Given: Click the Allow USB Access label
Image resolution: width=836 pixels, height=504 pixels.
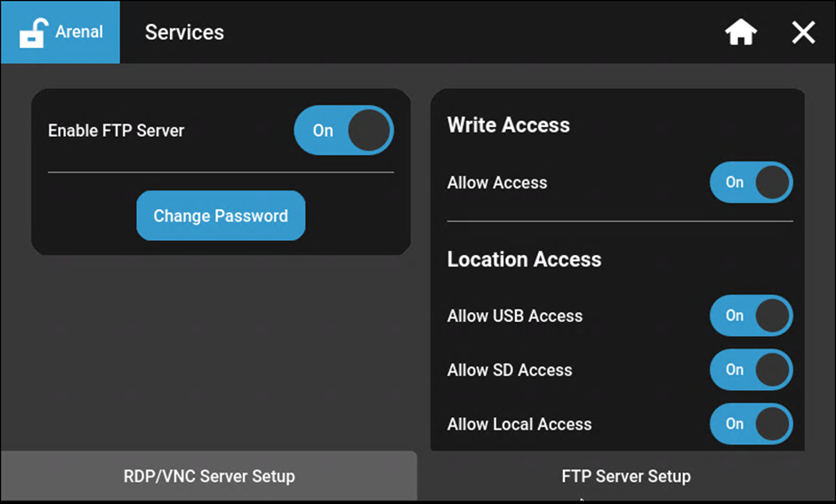Looking at the screenshot, I should pos(515,316).
